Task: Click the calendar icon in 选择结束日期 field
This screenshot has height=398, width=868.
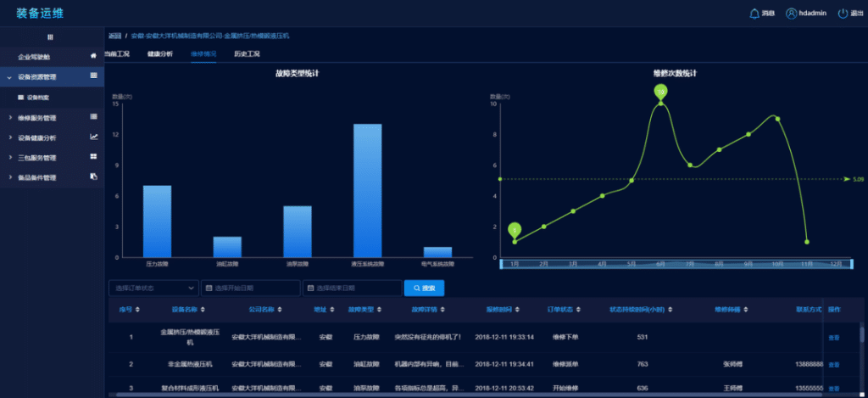Action: click(310, 289)
